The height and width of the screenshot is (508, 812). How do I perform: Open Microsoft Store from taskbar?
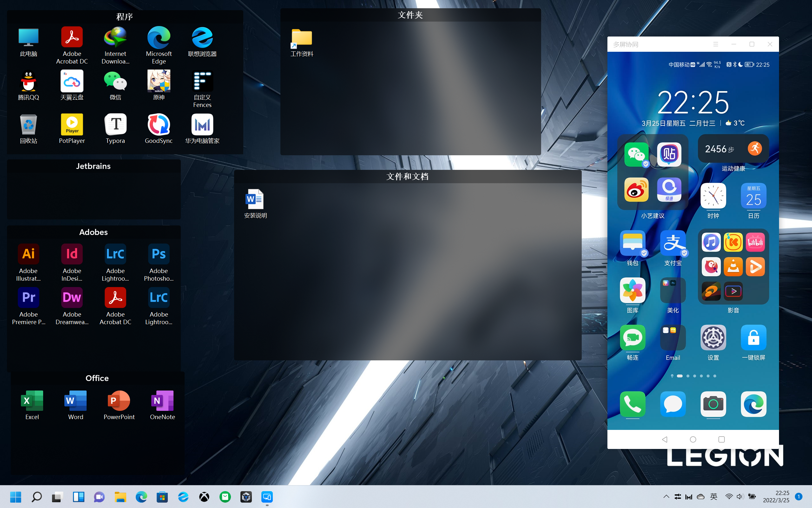pos(162,497)
